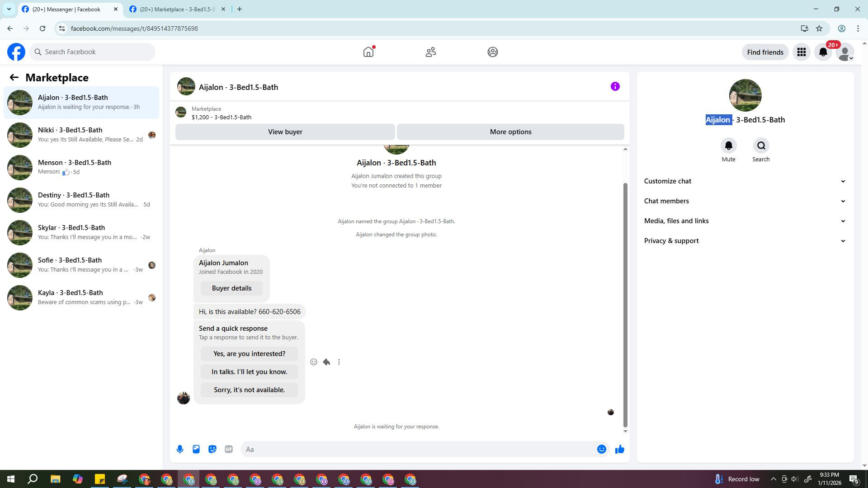The height and width of the screenshot is (488, 868).
Task: Click the Chrome profile icon
Action: click(842, 28)
